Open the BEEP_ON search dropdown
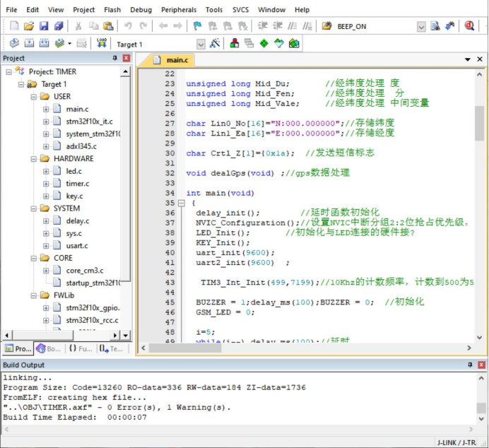The image size is (489, 448). (x=421, y=27)
